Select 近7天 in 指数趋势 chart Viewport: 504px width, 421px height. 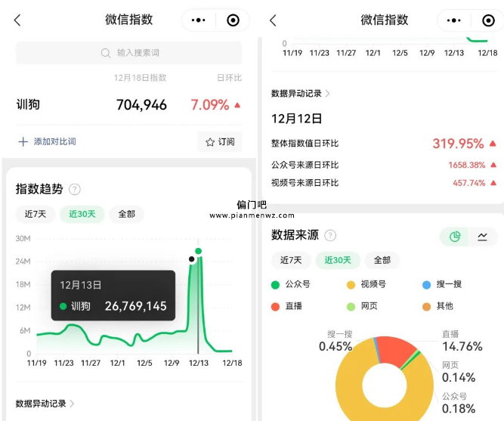pyautogui.click(x=36, y=214)
